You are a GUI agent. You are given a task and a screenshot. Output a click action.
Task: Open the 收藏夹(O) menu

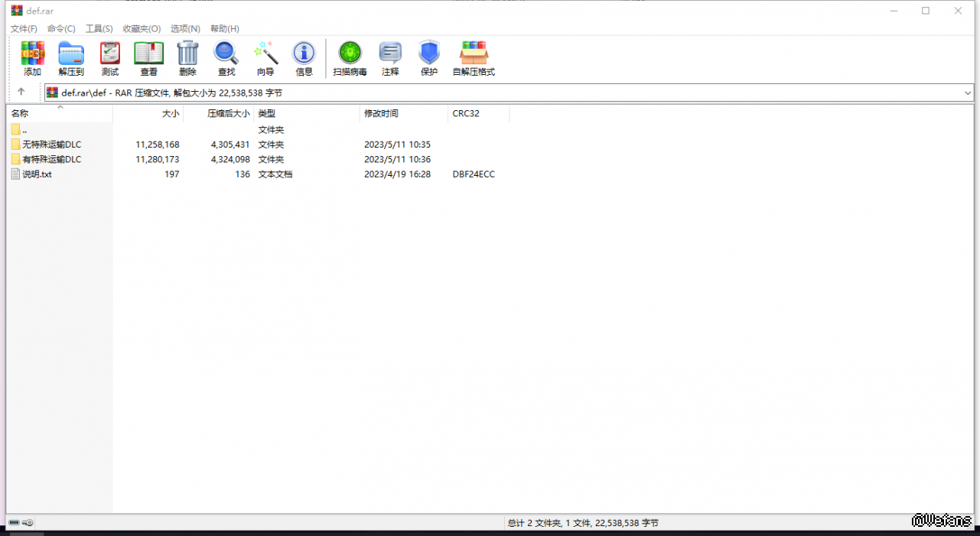pyautogui.click(x=142, y=28)
